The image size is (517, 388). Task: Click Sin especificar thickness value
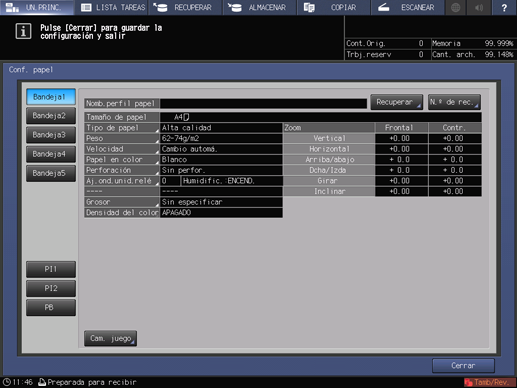click(221, 202)
